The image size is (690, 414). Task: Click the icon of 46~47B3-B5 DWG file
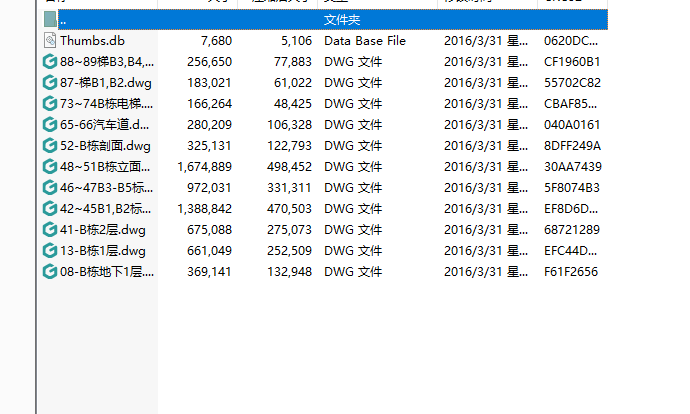[x=50, y=187]
